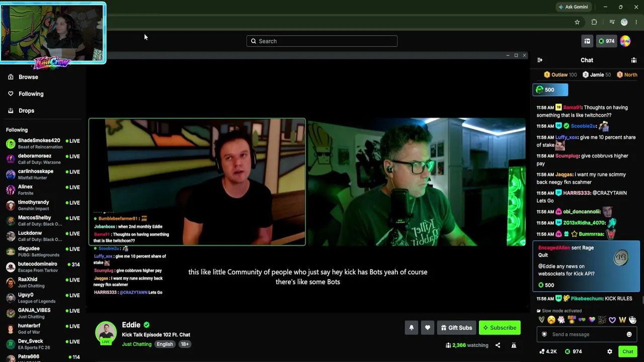Unfollow Eddie using the heart button
Image resolution: width=644 pixels, height=362 pixels.
428,328
